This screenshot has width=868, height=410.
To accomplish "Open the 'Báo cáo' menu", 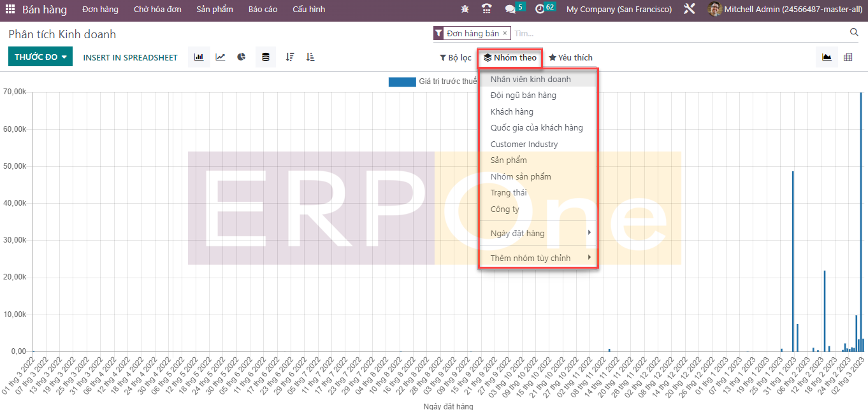I will tap(263, 10).
